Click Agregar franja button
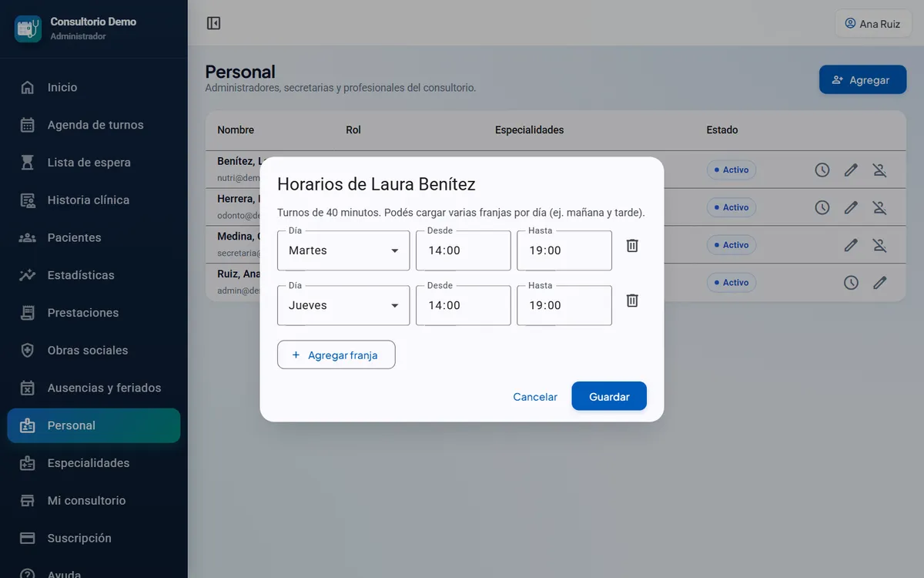This screenshot has width=924, height=578. tap(336, 355)
